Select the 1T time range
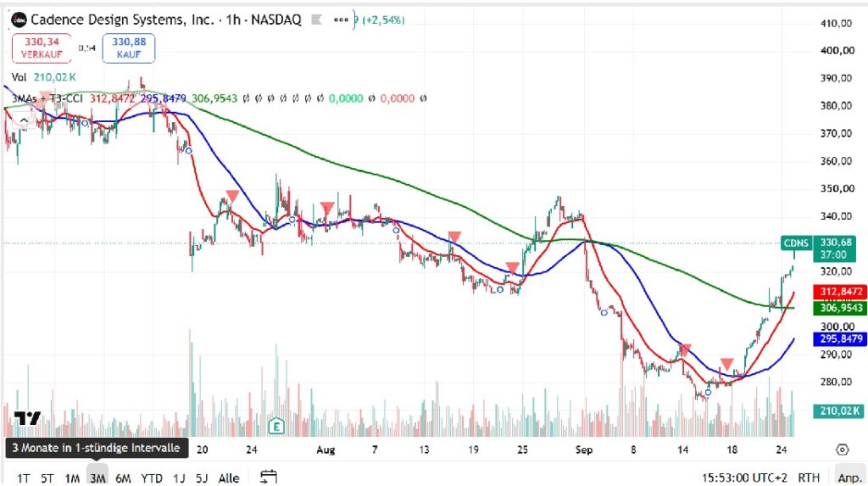The width and height of the screenshot is (868, 486). pyautogui.click(x=23, y=478)
